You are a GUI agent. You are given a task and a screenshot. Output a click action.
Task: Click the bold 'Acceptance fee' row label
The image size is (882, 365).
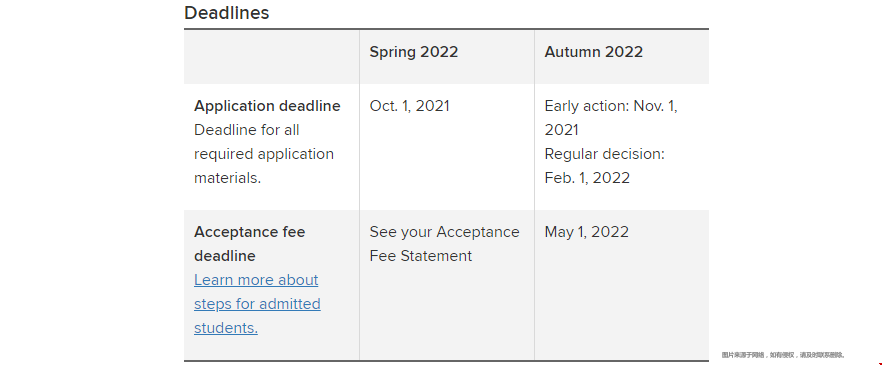point(250,232)
